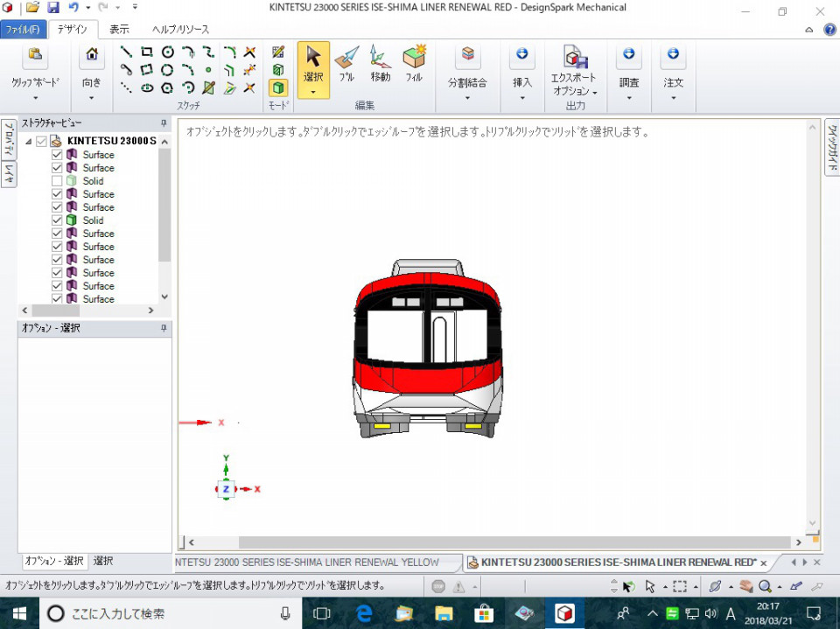The image size is (840, 629).
Task: Activate the 移動 (Move) tool
Action: pos(380,64)
